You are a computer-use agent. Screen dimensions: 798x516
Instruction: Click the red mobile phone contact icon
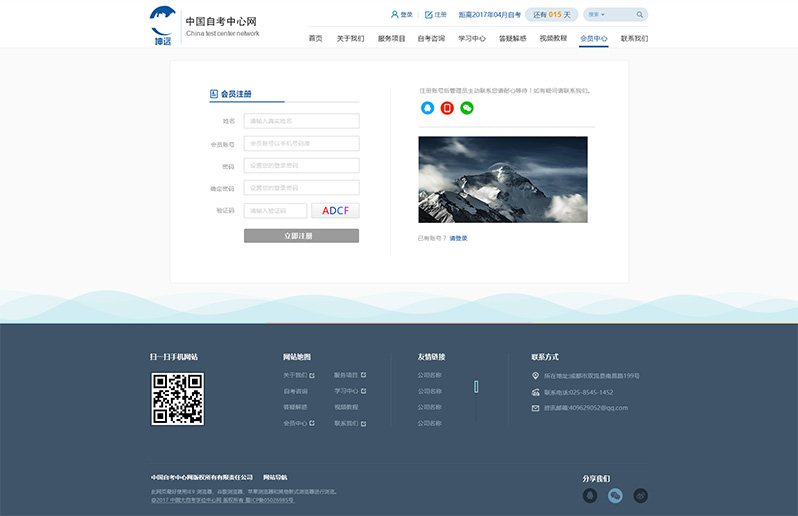[x=447, y=108]
